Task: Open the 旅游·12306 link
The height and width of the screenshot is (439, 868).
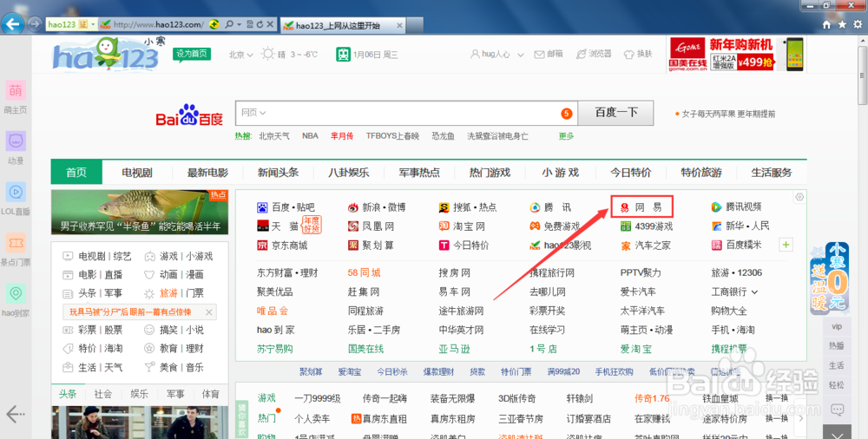Action: (737, 273)
